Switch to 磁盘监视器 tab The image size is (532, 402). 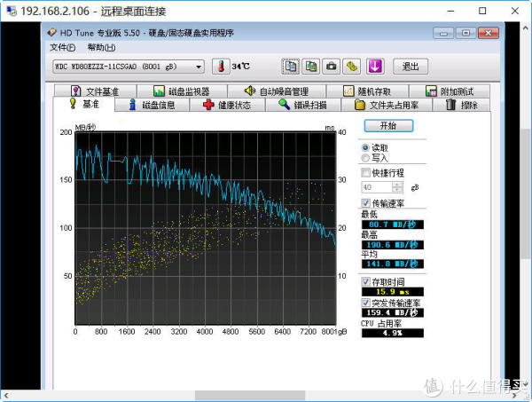(182, 91)
